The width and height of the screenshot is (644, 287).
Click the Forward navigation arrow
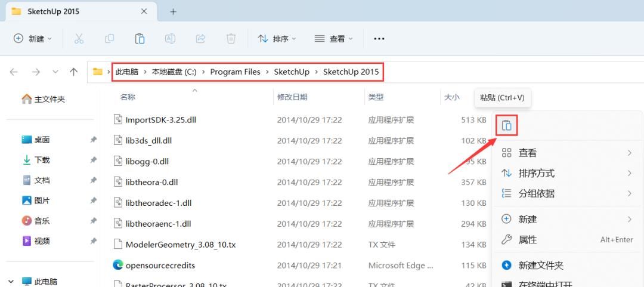[36, 72]
